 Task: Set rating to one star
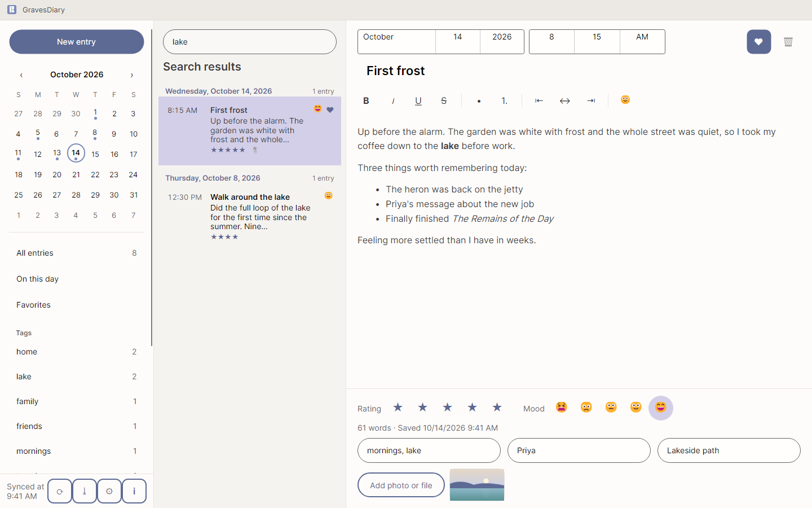pos(398,408)
